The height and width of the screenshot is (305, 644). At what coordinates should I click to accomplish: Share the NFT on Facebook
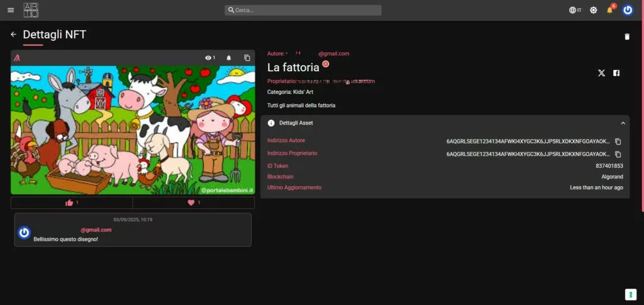[616, 73]
